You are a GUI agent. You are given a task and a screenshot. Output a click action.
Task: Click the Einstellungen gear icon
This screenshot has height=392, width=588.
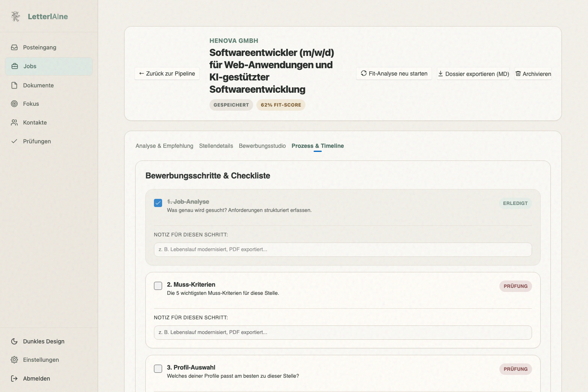[x=14, y=360]
